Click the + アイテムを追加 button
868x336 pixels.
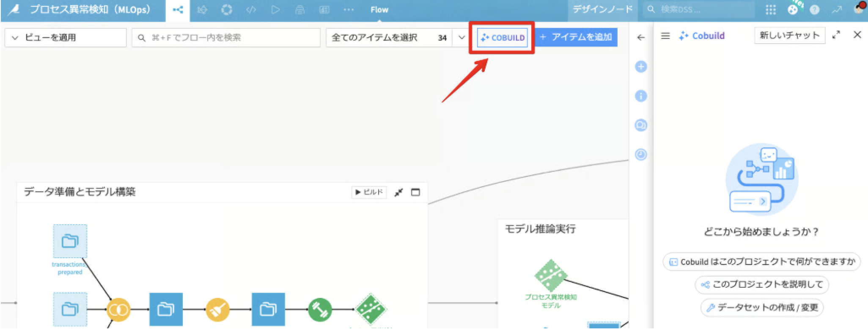click(x=576, y=37)
